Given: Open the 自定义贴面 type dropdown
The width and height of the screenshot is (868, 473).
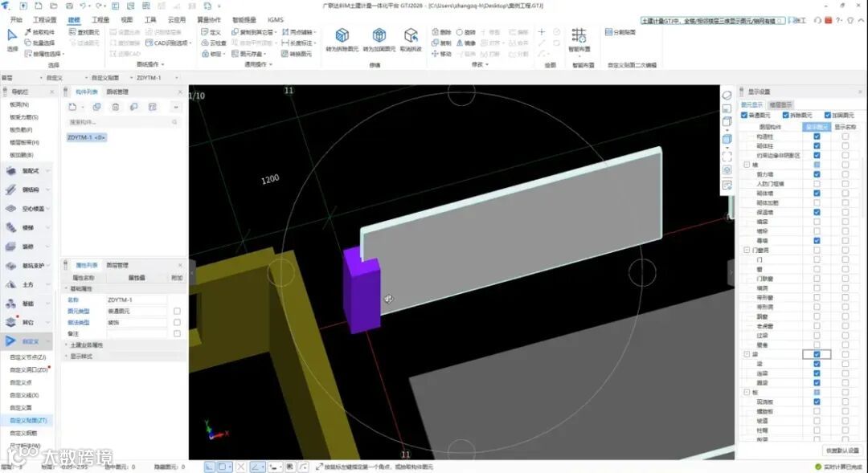Looking at the screenshot, I should [131, 78].
